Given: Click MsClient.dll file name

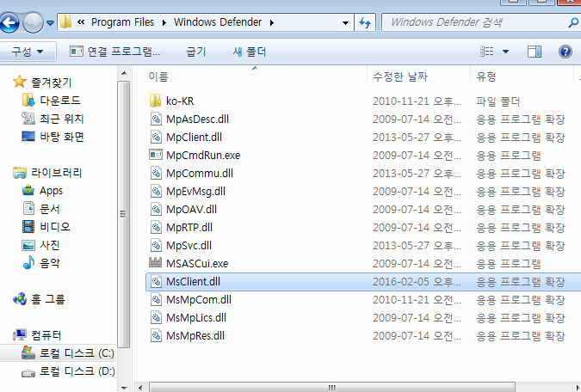Looking at the screenshot, I should tap(193, 281).
